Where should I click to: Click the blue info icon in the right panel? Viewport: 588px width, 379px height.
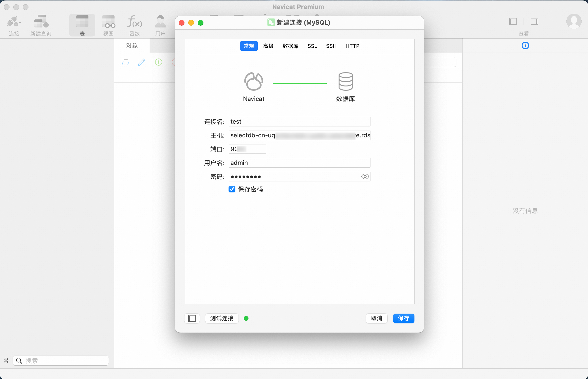click(x=525, y=45)
